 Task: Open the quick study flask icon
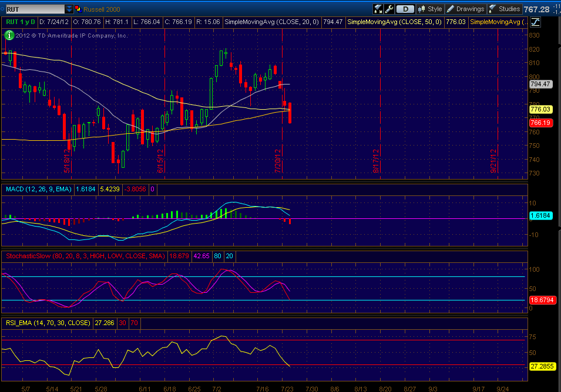coord(378,9)
